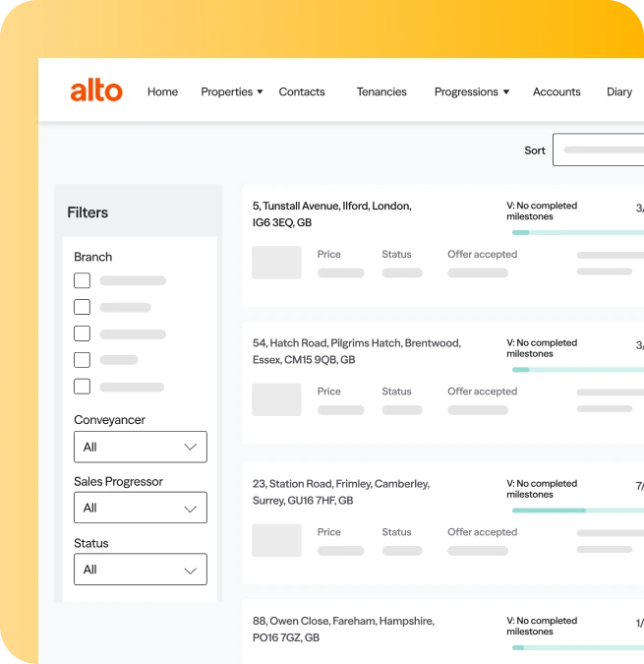The height and width of the screenshot is (664, 644).
Task: Go to Contacts page
Action: 301,91
